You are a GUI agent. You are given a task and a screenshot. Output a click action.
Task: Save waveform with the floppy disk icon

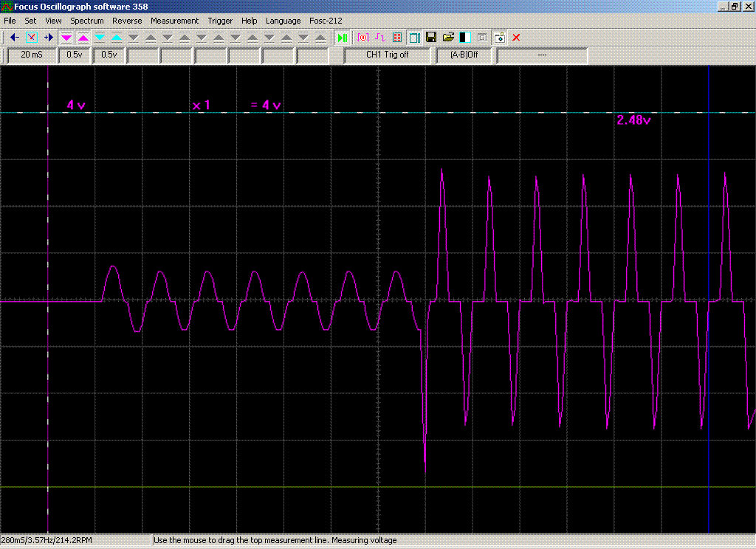(431, 37)
